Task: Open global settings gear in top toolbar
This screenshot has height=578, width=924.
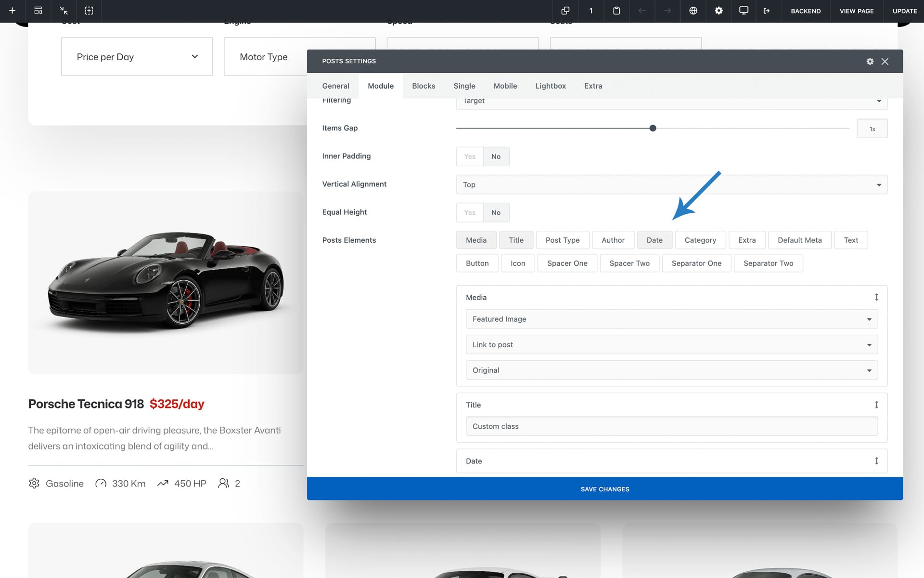Action: (x=719, y=11)
